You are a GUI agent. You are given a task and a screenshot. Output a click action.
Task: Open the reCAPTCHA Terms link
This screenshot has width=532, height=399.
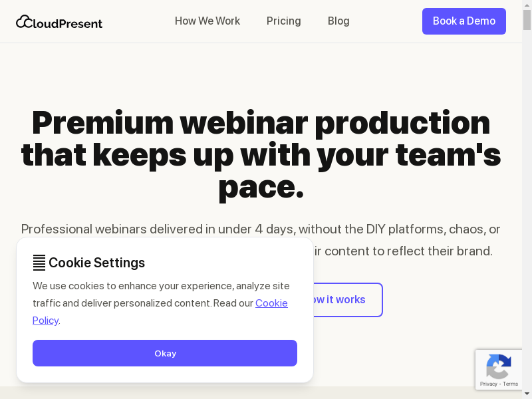point(511,384)
